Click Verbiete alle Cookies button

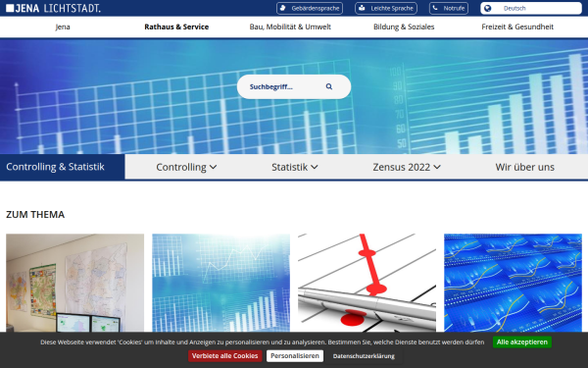pyautogui.click(x=225, y=356)
